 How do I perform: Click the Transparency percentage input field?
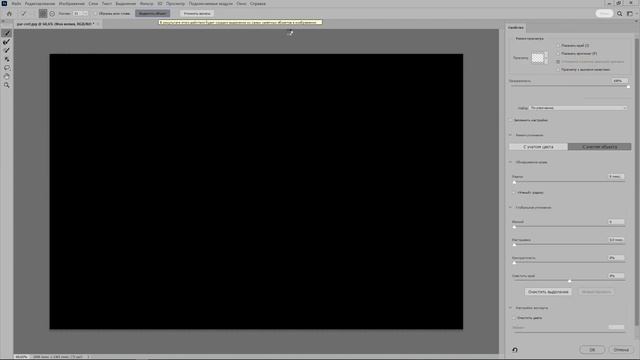pyautogui.click(x=620, y=81)
